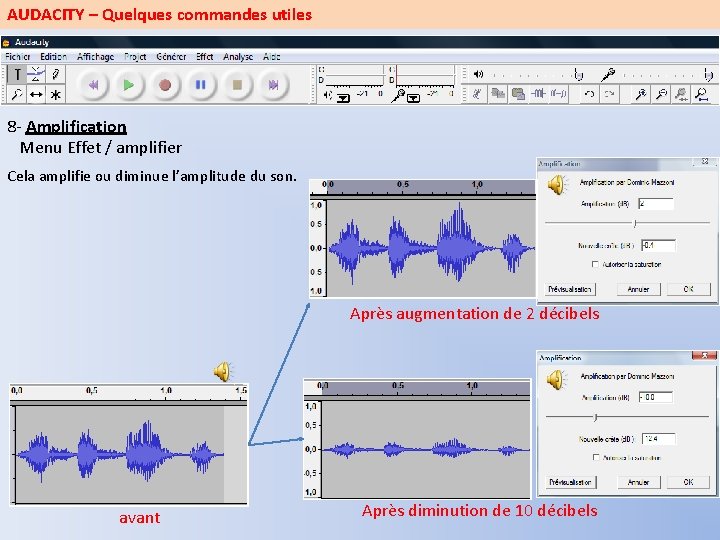This screenshot has height=540, width=720.
Task: Click OK in the 2 dB Amplification dialog
Action: click(688, 289)
